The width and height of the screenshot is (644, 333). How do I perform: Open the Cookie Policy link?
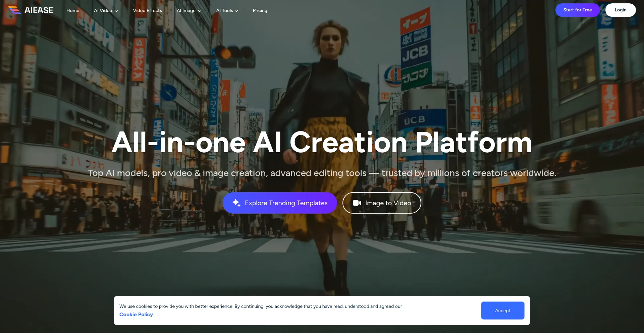pyautogui.click(x=136, y=315)
